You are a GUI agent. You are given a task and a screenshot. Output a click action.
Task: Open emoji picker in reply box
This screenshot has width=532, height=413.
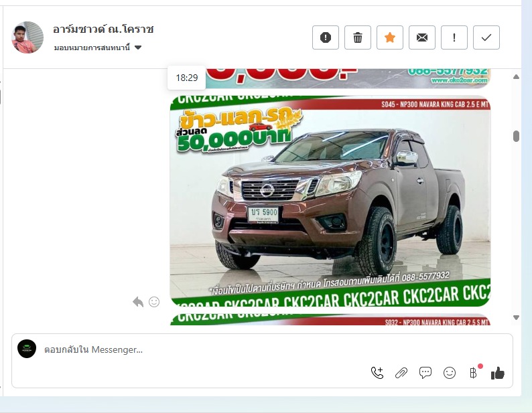point(450,373)
